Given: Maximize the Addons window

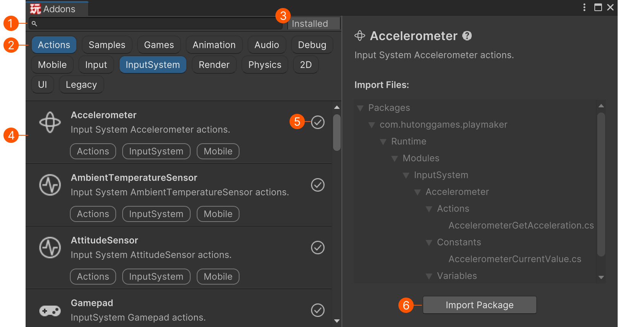Looking at the screenshot, I should pos(598,7).
